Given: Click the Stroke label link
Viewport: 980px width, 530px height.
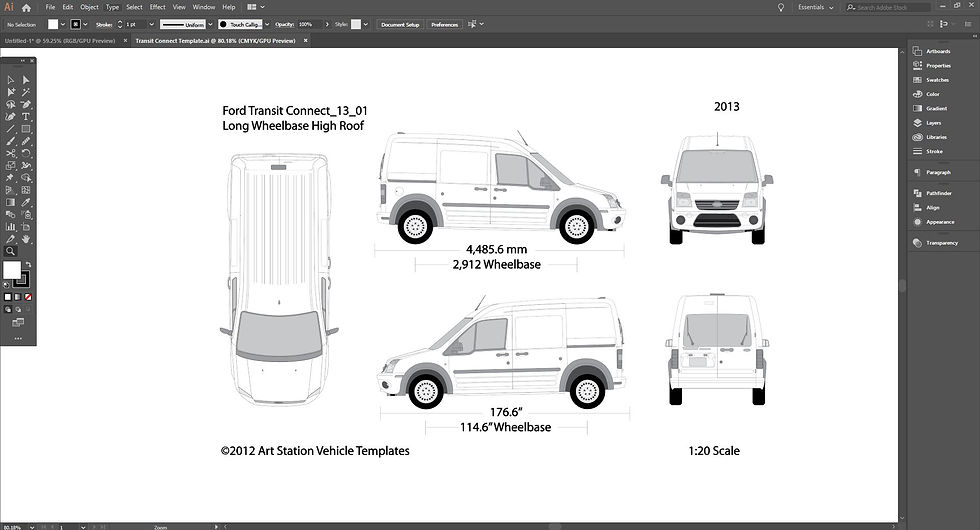Looking at the screenshot, I should [104, 24].
